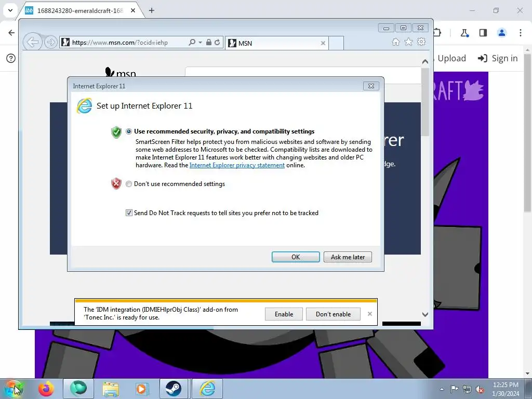The width and height of the screenshot is (532, 399).
Task: Open Steam from the taskbar
Action: (x=174, y=389)
